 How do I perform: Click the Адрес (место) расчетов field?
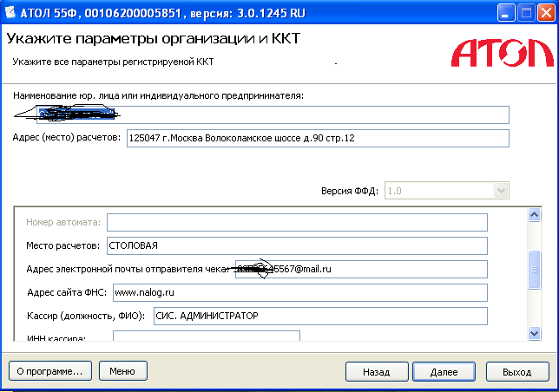point(315,139)
